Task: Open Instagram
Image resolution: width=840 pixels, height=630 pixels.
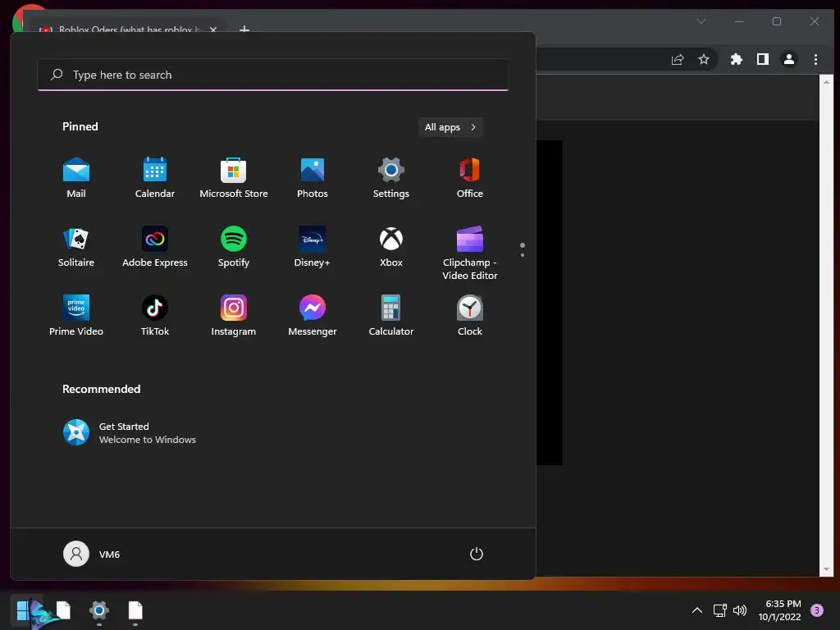Action: click(x=234, y=316)
